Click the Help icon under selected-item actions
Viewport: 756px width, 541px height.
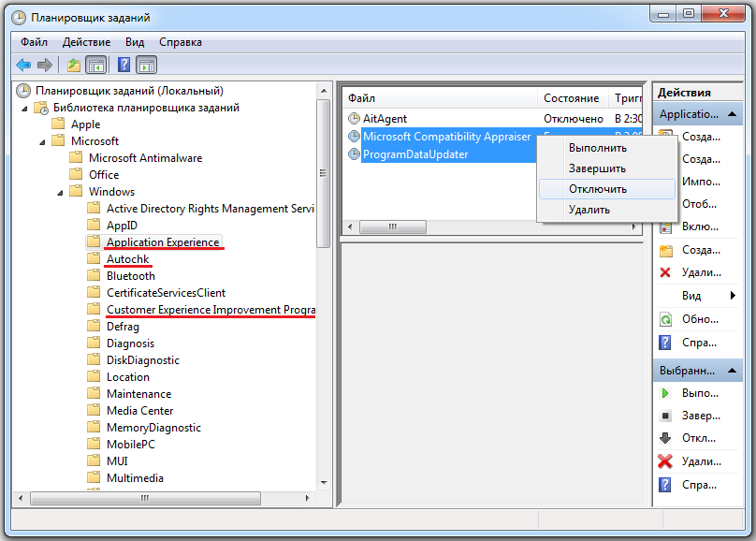pyautogui.click(x=665, y=485)
